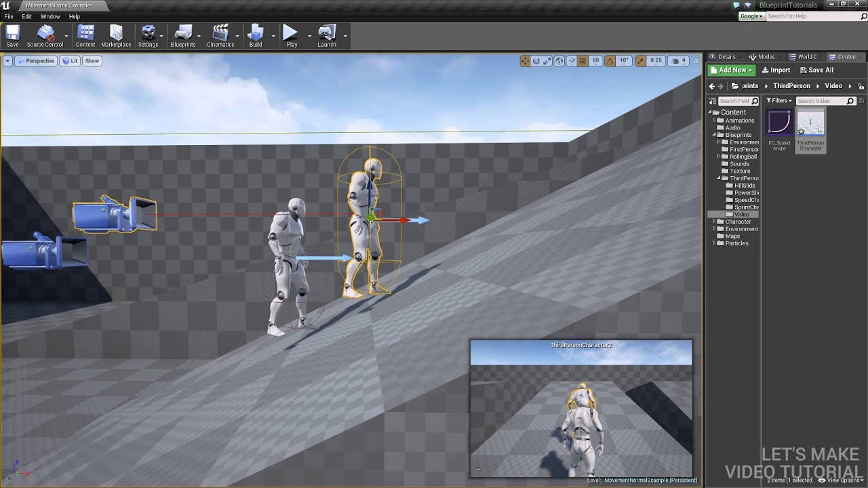Expand the Particles folder
Screen dimensions: 868x488
[x=714, y=243]
